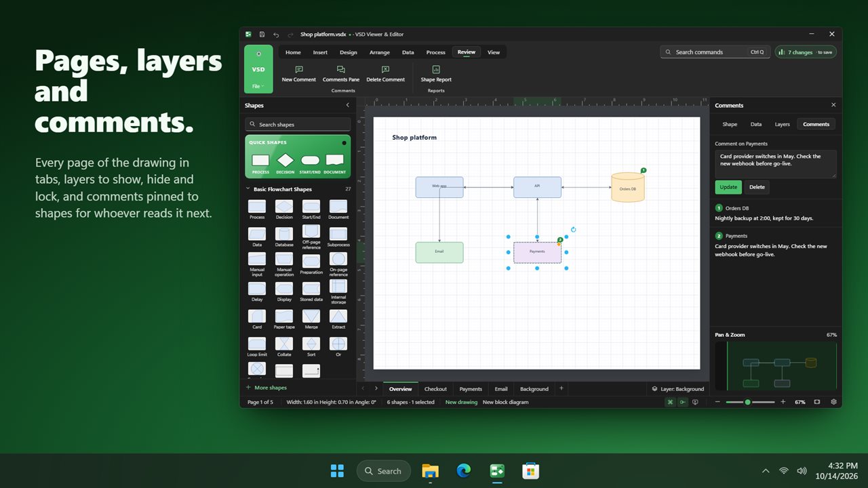Open the Design ribbon tab
The image size is (868, 488).
[349, 52]
